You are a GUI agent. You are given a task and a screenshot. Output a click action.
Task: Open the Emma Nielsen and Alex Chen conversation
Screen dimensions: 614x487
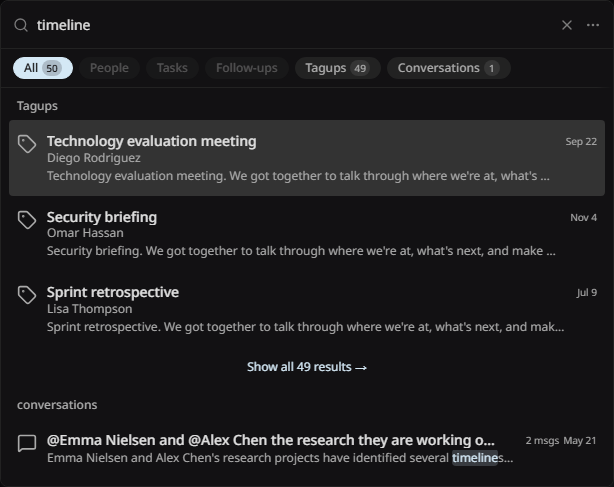[307, 449]
